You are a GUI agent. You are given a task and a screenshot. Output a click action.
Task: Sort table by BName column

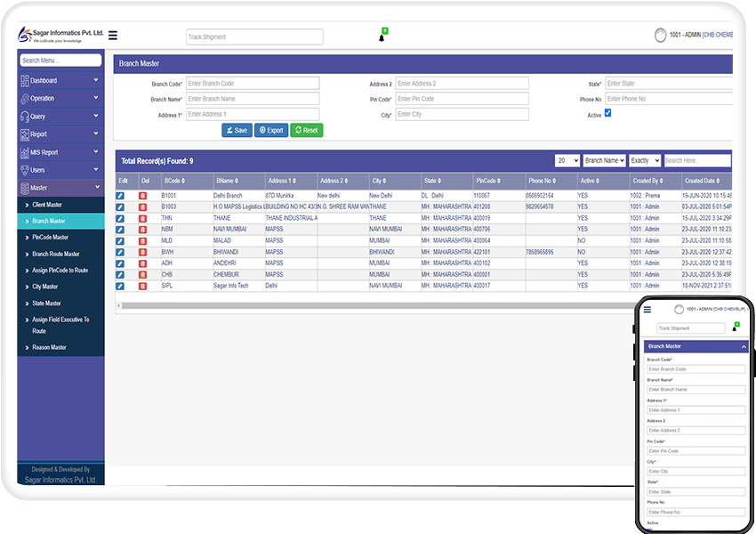click(x=227, y=181)
